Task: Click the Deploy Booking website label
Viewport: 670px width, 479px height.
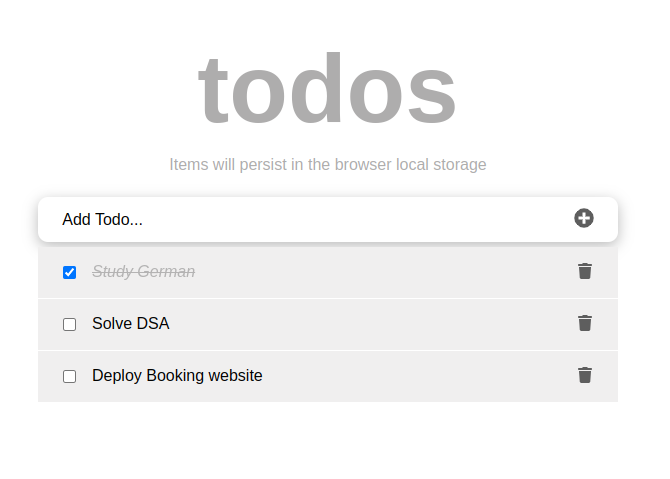Action: (177, 376)
